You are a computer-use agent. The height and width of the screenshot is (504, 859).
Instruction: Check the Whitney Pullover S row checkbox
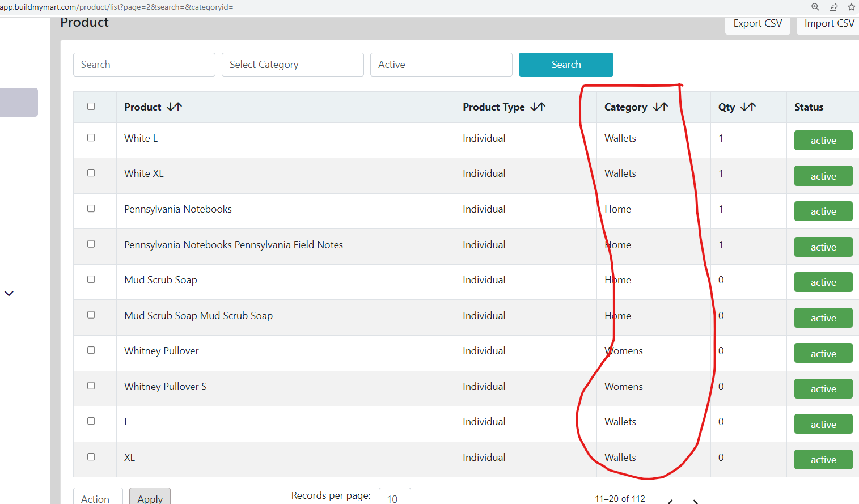click(91, 386)
